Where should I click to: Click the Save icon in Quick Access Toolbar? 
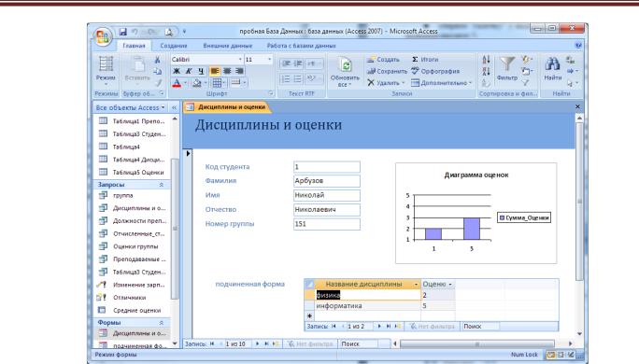pos(122,32)
